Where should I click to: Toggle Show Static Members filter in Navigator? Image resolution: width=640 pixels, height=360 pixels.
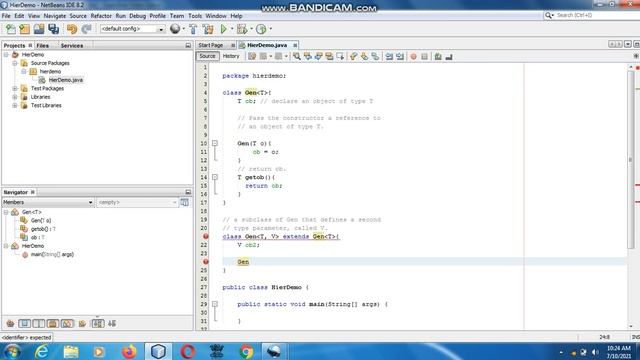[x=39, y=324]
